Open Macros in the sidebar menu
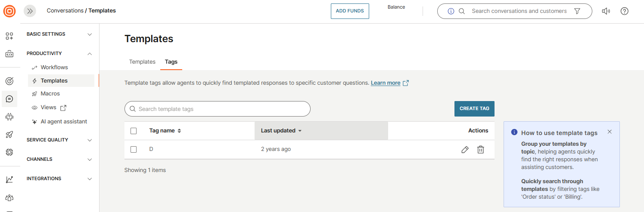Screen dimensions: 644x212 pos(50,94)
